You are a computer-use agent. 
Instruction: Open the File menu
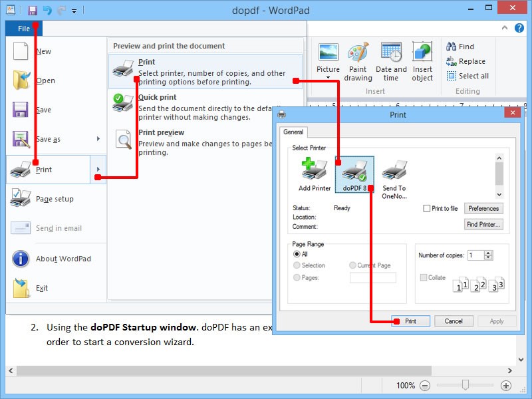point(23,28)
